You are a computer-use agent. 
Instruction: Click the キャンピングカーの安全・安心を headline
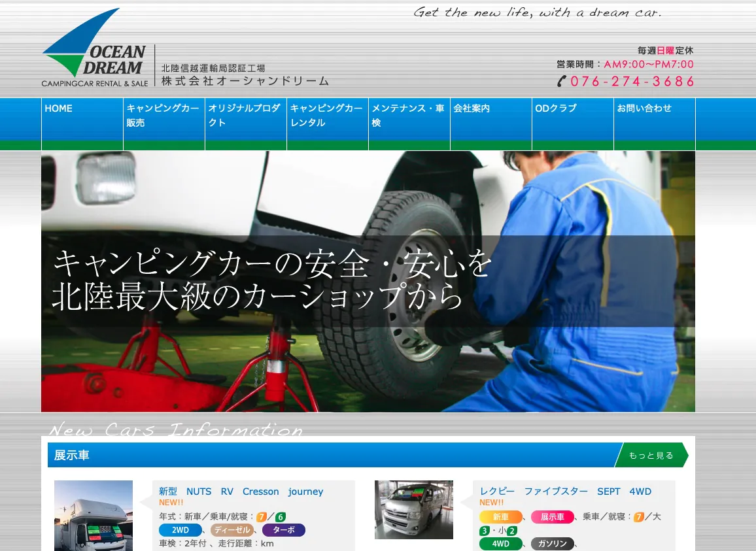tap(273, 263)
